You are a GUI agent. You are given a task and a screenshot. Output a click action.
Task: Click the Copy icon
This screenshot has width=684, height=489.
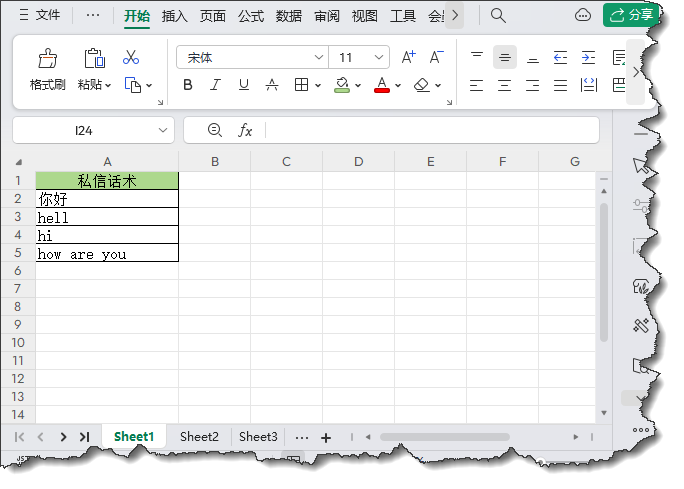click(133, 85)
